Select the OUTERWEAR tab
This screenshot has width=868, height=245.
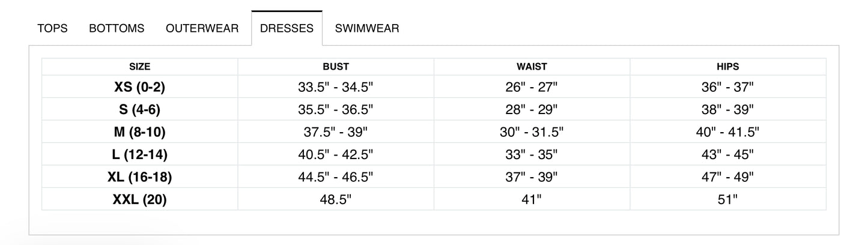click(202, 28)
